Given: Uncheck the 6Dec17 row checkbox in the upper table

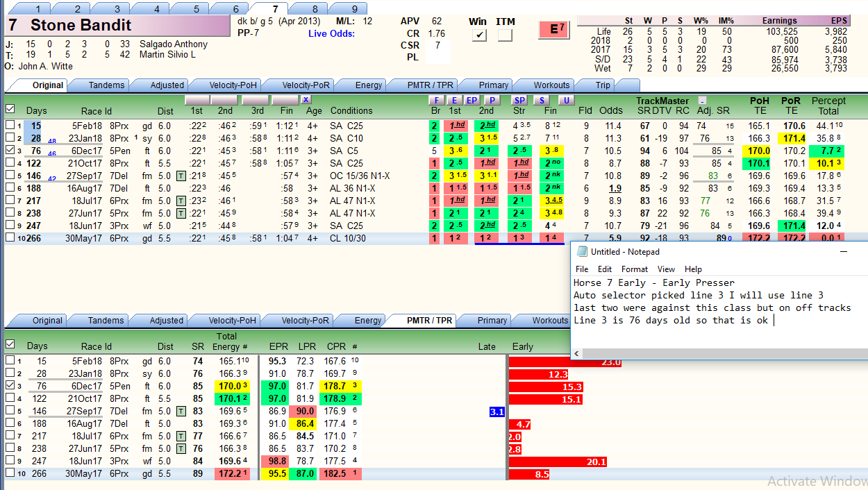Looking at the screenshot, I should (x=10, y=151).
